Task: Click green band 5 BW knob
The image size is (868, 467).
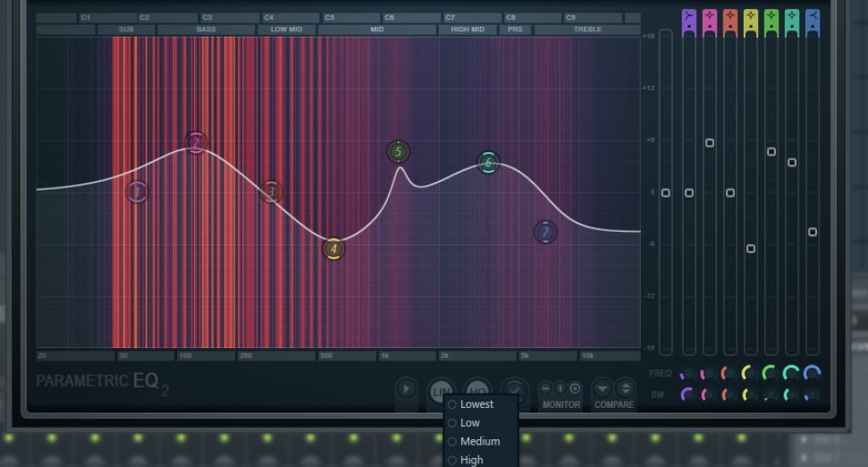Action: tap(771, 395)
